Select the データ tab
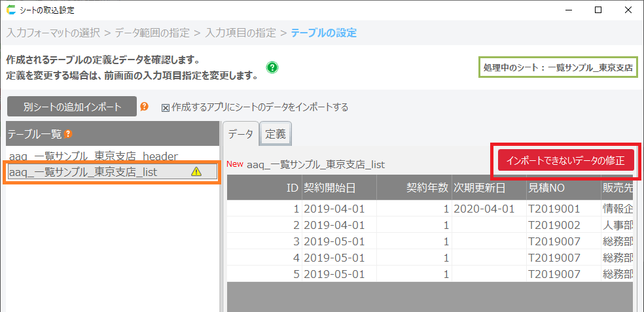Viewport: 644px width, 312px height. pyautogui.click(x=240, y=134)
